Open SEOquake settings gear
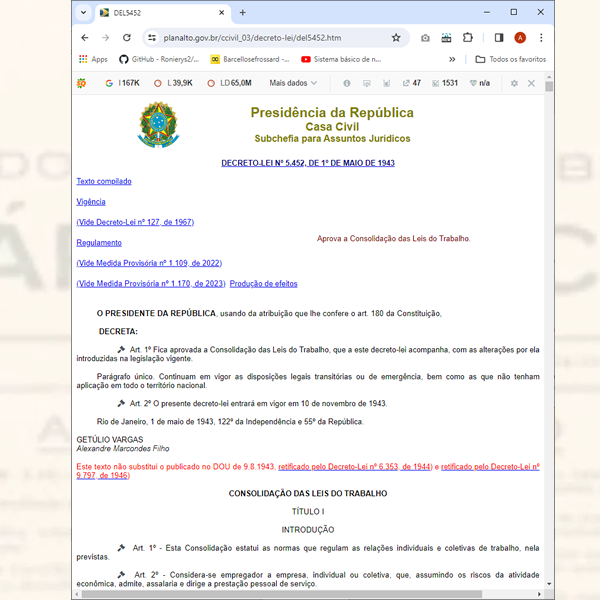600x600 pixels. pos(514,83)
